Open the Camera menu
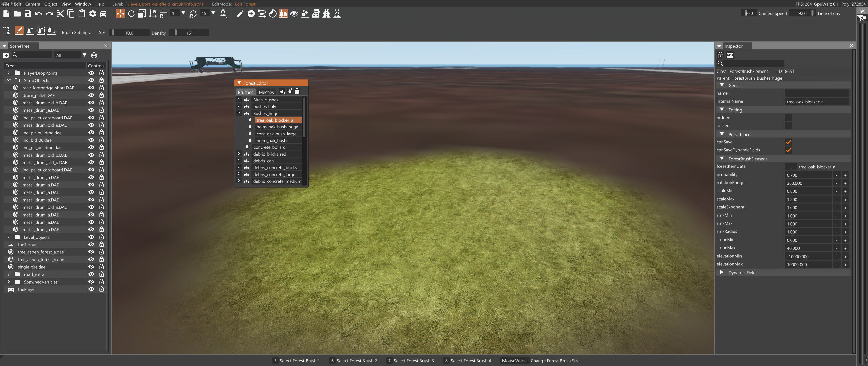The height and width of the screenshot is (366, 868). [33, 4]
